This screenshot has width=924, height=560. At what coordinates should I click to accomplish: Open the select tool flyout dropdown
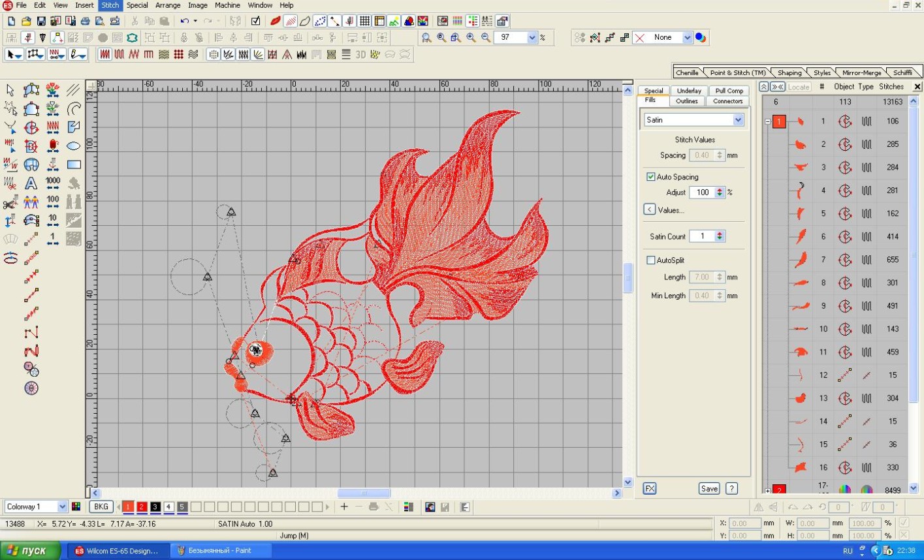tap(19, 55)
